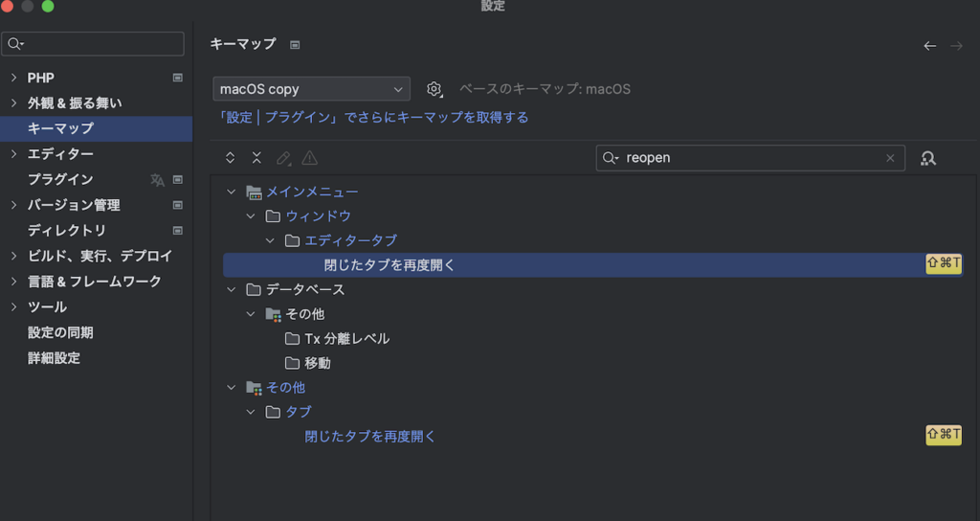Expand the 外観 & 振る舞い section

click(13, 103)
